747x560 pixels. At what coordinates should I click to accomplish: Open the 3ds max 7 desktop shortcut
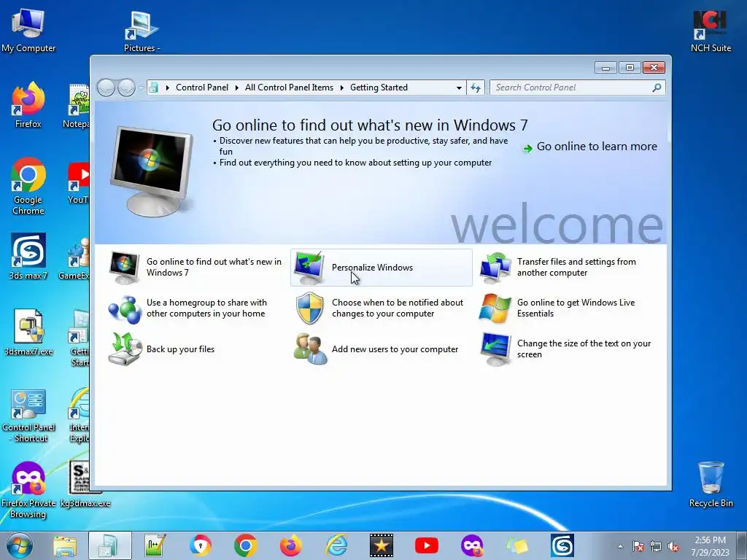point(28,256)
